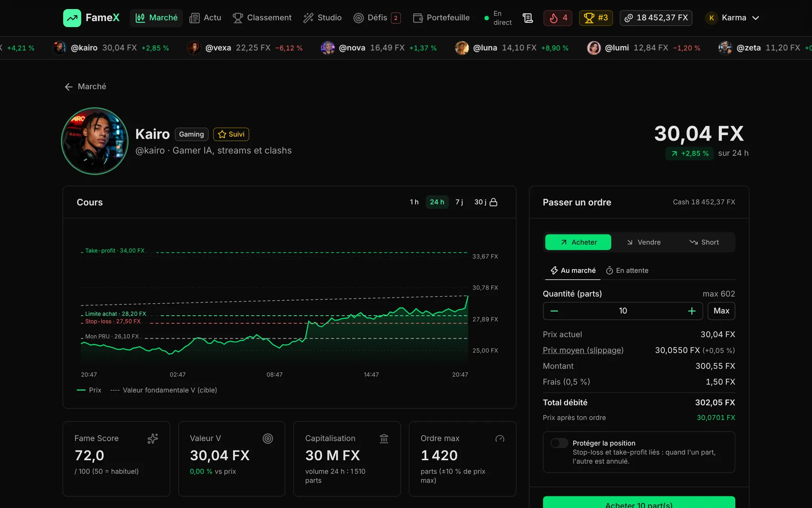Toggle Protéger la position switch
This screenshot has height=508, width=812.
tap(559, 443)
